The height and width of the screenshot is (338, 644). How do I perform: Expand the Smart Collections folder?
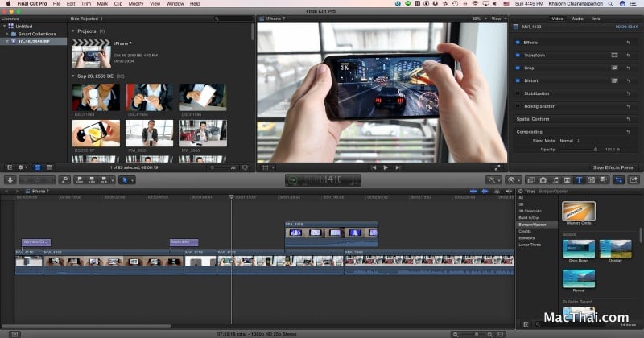(x=7, y=34)
